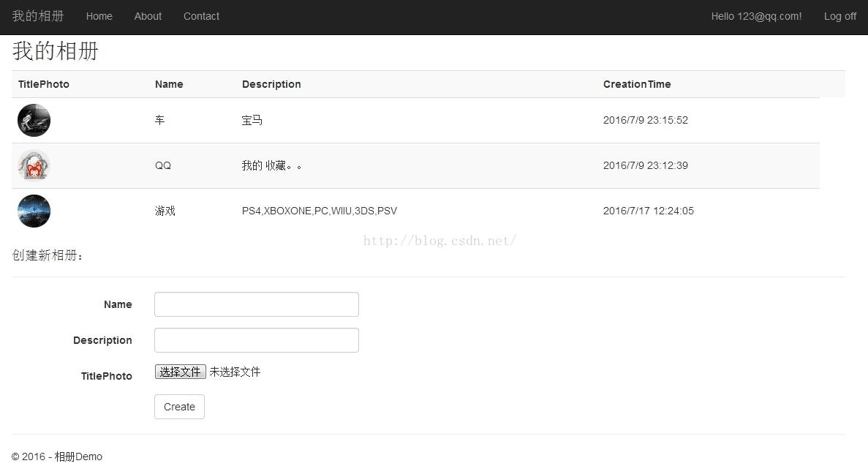
Task: Open the Contact page
Action: click(201, 16)
